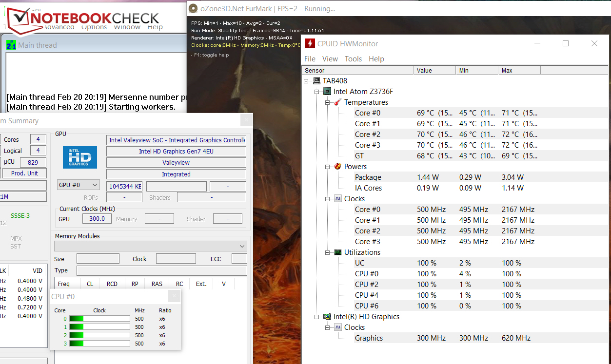
Task: Click the FurMark window title icon
Action: pos(193,8)
